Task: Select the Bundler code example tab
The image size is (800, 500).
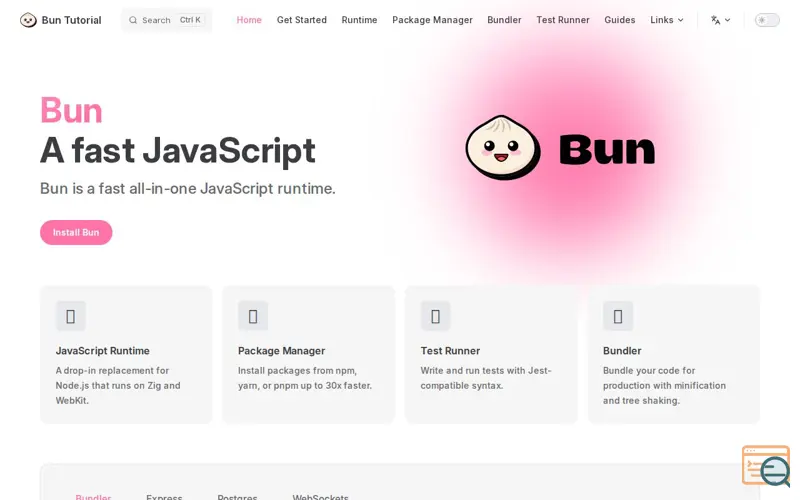Action: (93, 496)
